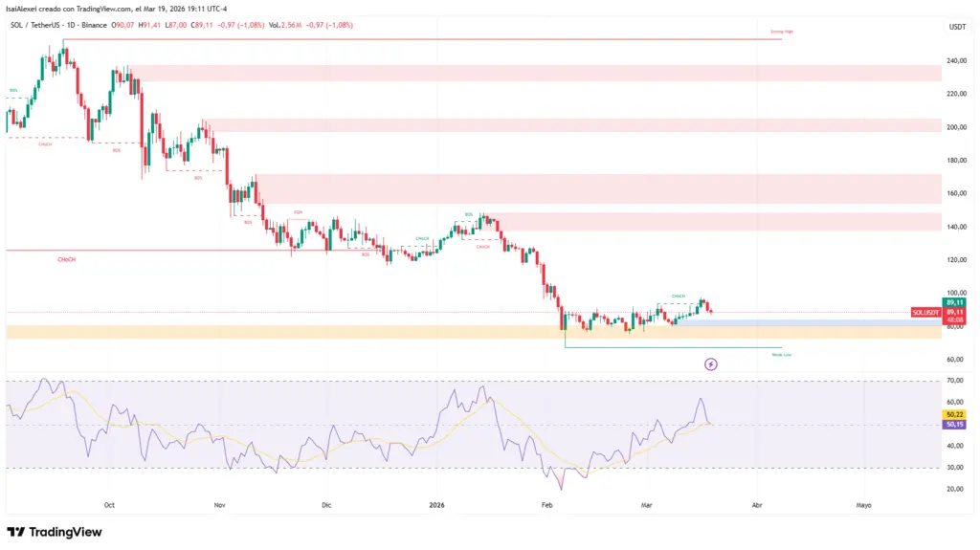Click the 'Oct' label on time axis

pos(109,504)
